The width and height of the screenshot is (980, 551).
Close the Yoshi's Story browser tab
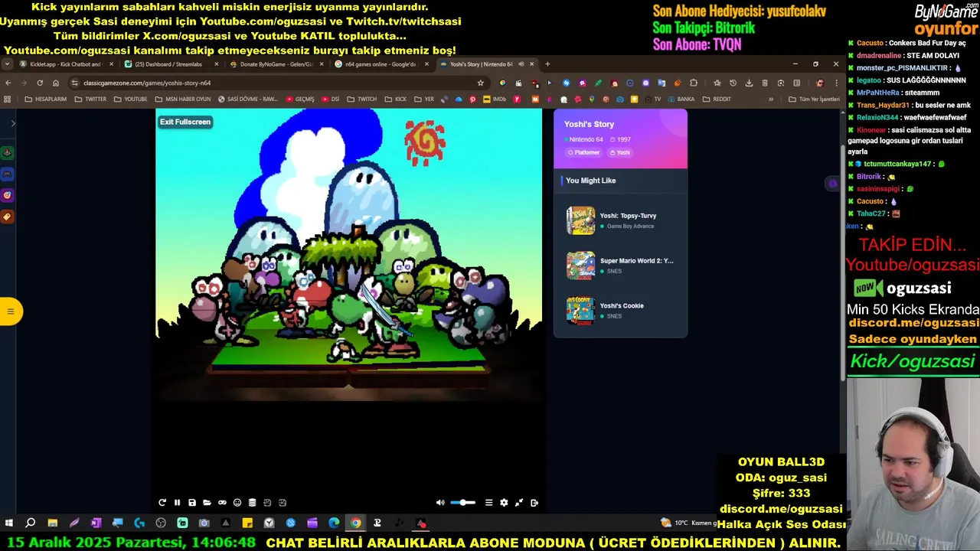click(531, 64)
